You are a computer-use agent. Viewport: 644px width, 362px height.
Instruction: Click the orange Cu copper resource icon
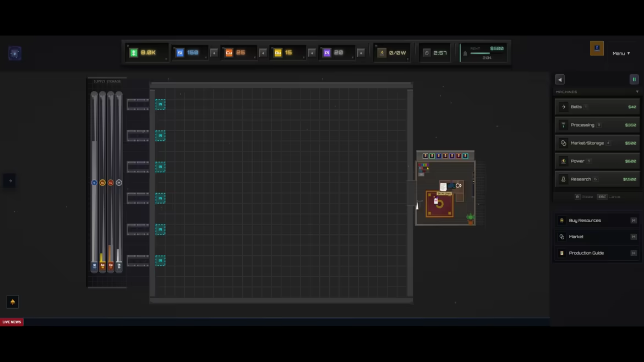(x=229, y=52)
